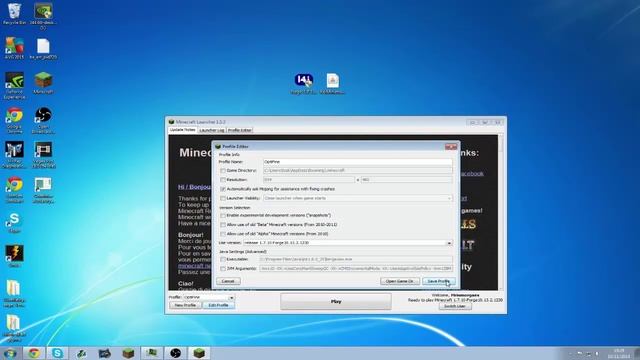Switch to the Launcher Log tab
The height and width of the screenshot is (360, 640).
point(212,130)
